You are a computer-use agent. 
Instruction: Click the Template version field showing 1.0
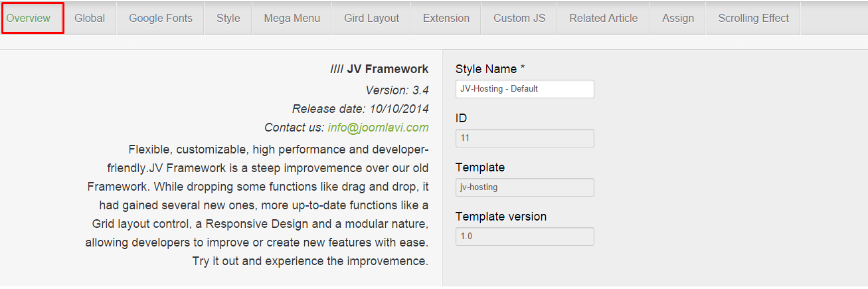tap(525, 237)
